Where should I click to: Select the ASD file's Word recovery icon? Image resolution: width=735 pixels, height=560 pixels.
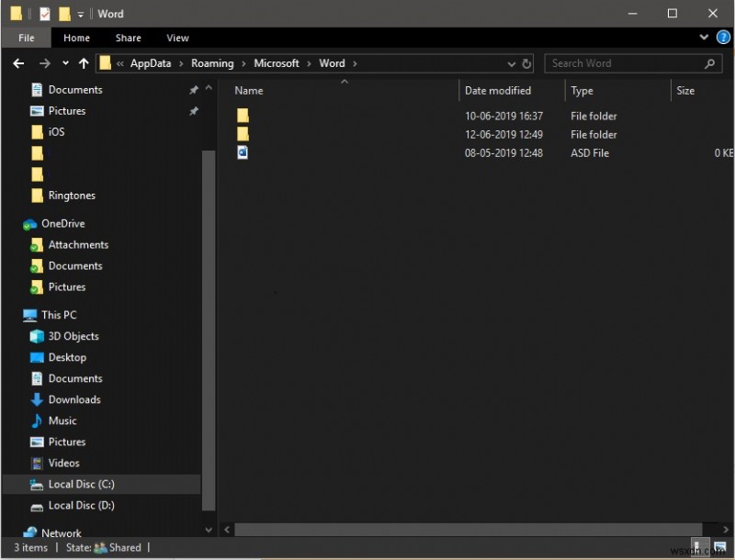pos(243,152)
